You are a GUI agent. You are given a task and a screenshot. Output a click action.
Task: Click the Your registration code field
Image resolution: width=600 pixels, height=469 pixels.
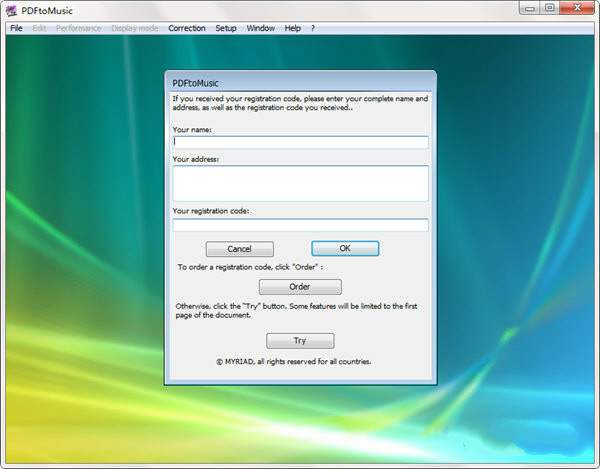pyautogui.click(x=300, y=225)
